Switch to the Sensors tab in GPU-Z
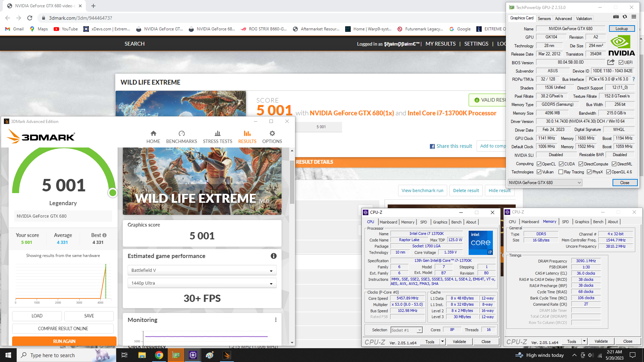 coord(544,19)
